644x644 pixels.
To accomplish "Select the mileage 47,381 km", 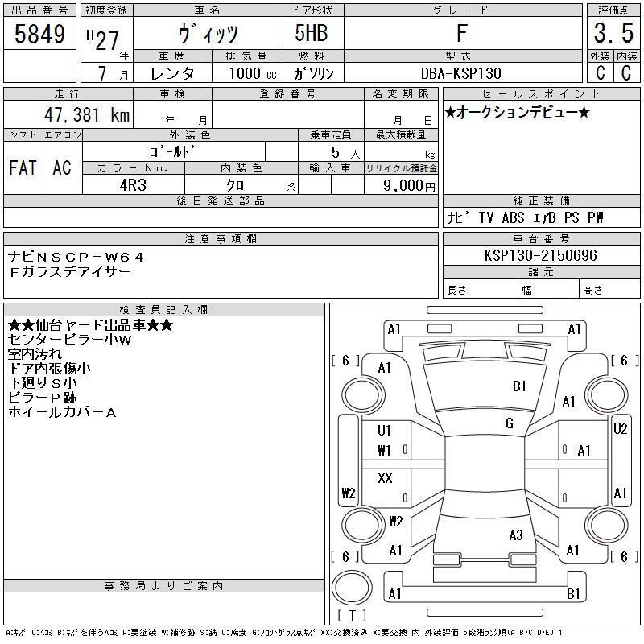I will [87, 114].
